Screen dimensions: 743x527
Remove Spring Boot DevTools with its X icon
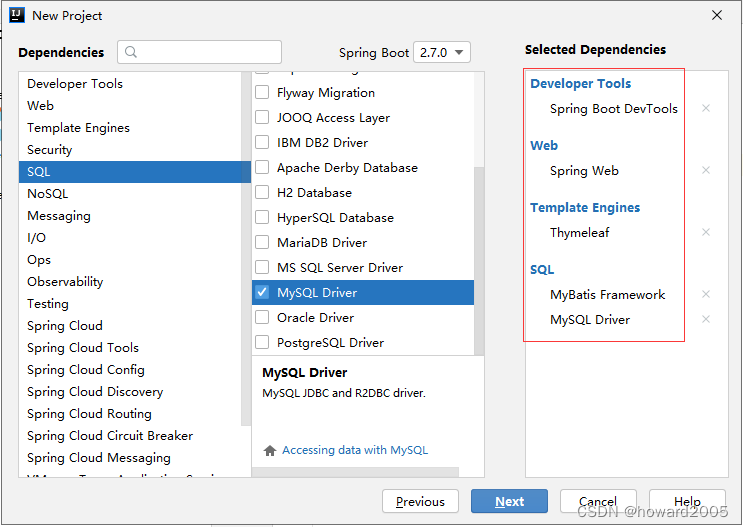point(706,108)
